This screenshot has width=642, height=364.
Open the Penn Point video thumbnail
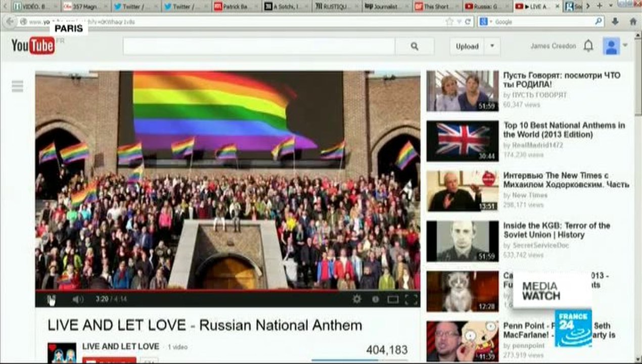pyautogui.click(x=462, y=341)
